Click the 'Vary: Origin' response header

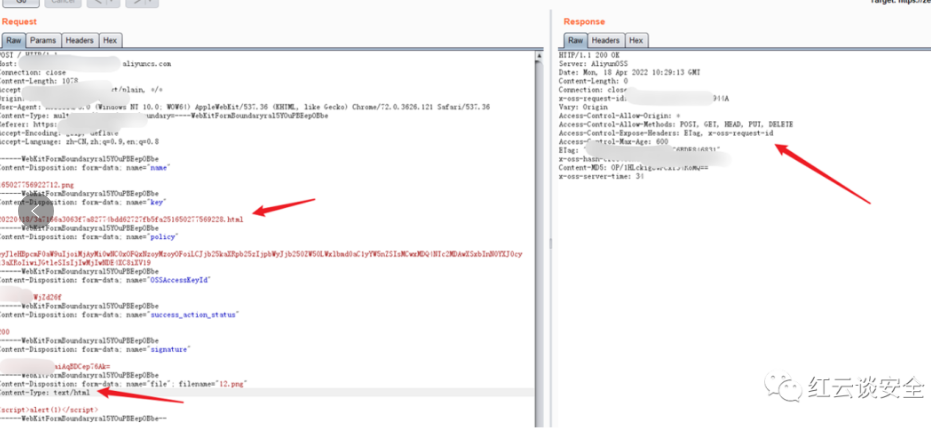pyautogui.click(x=583, y=107)
